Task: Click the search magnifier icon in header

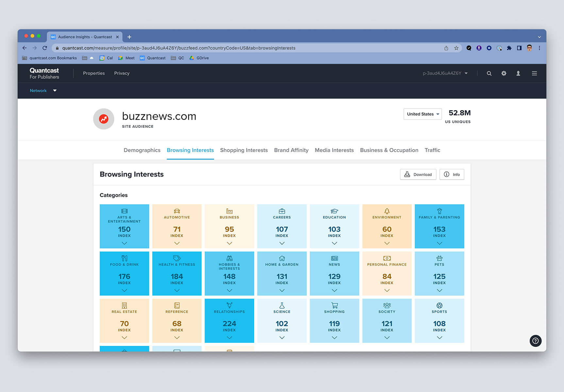Action: click(x=489, y=73)
